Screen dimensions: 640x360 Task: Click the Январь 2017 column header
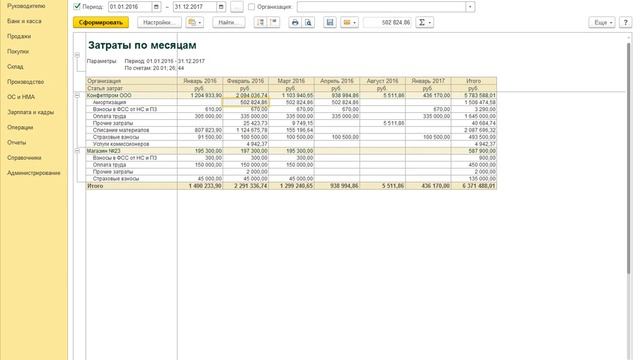(x=428, y=81)
